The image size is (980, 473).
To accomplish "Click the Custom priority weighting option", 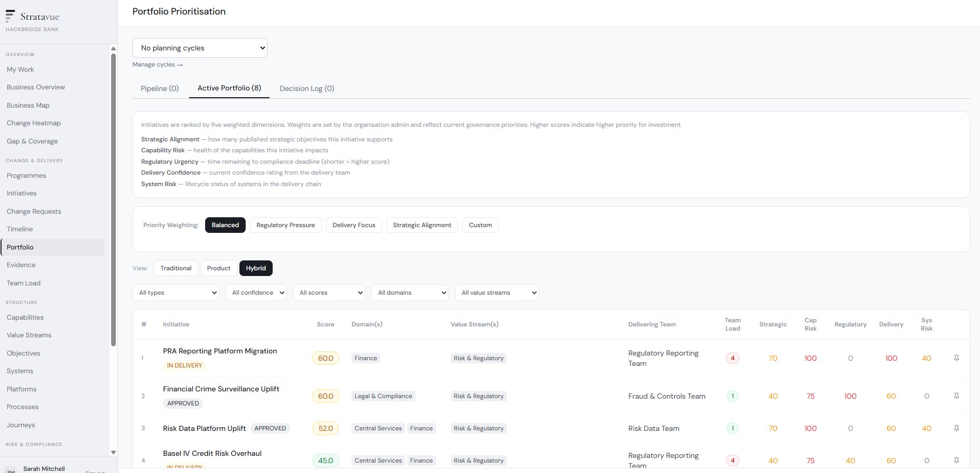I will (x=480, y=225).
